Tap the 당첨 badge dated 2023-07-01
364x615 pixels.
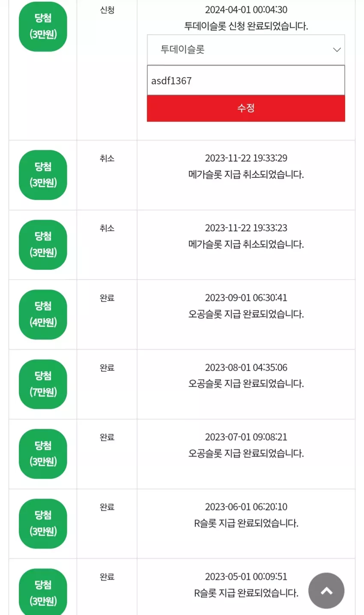(x=43, y=454)
